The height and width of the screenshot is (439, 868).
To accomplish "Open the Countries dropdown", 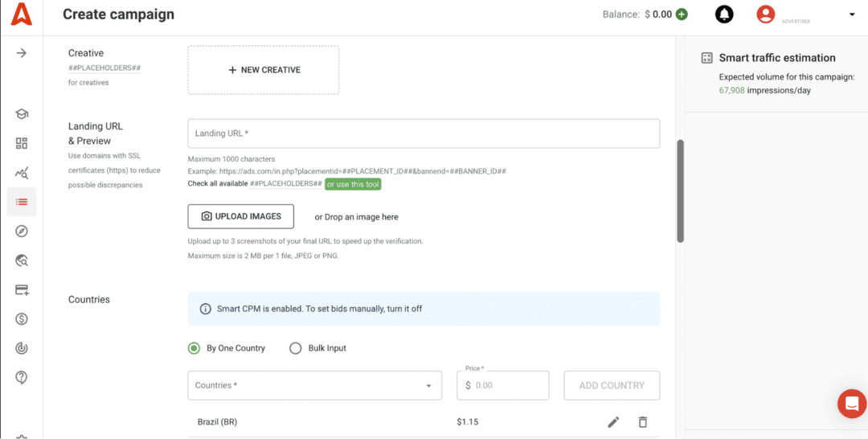I will (314, 386).
